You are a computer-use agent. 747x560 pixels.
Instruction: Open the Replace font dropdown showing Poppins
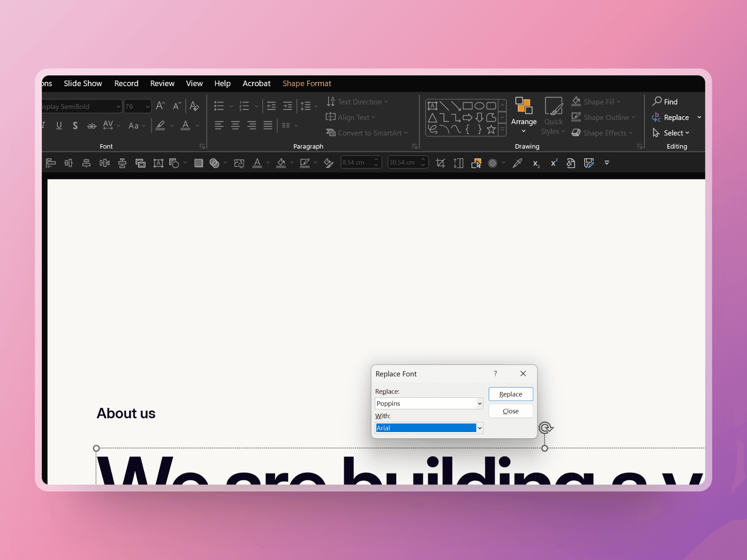[x=480, y=404]
